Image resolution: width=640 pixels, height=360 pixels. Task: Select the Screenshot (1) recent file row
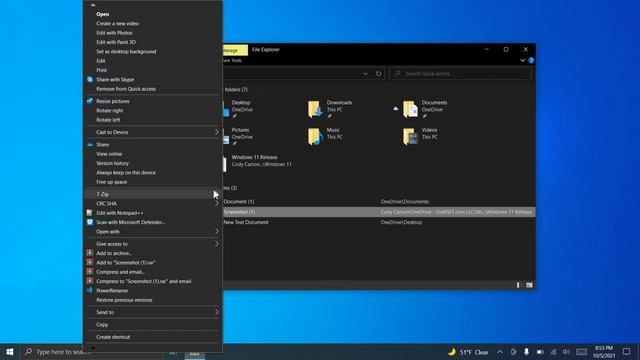click(379, 212)
